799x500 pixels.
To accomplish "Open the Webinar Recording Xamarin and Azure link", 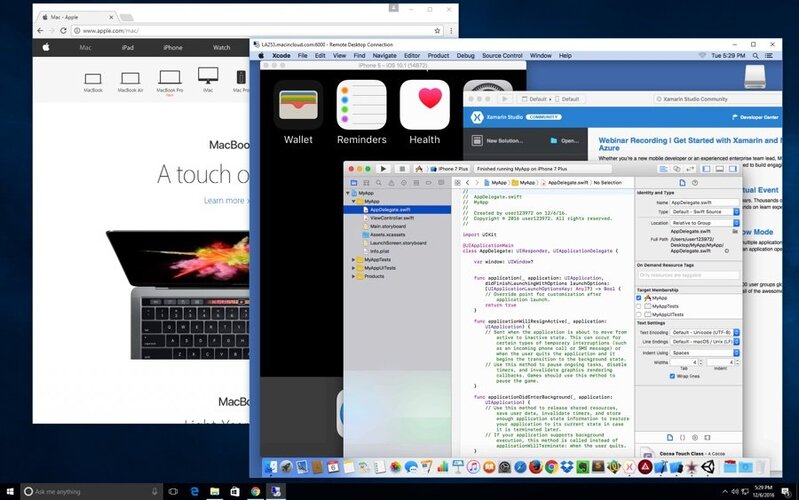I will pos(690,144).
